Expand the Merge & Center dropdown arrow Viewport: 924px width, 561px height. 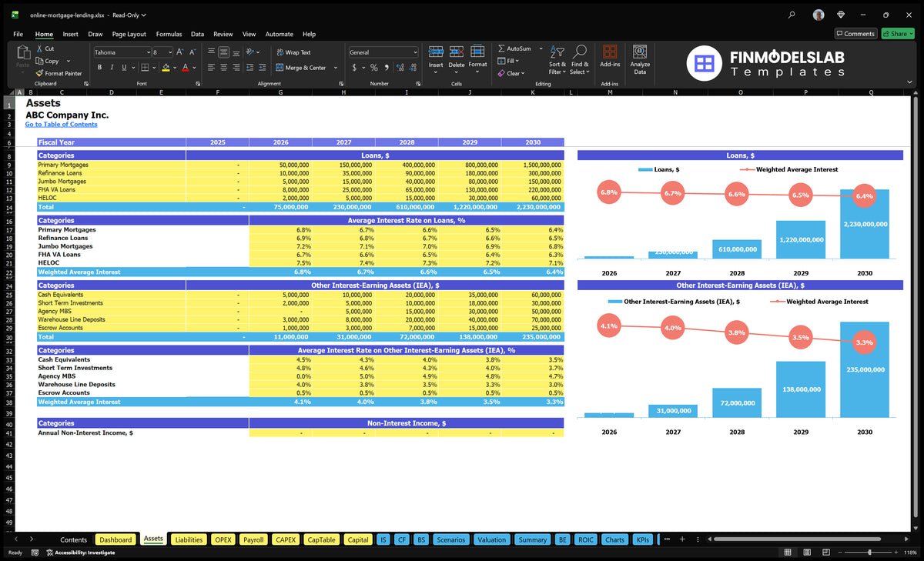(x=336, y=68)
